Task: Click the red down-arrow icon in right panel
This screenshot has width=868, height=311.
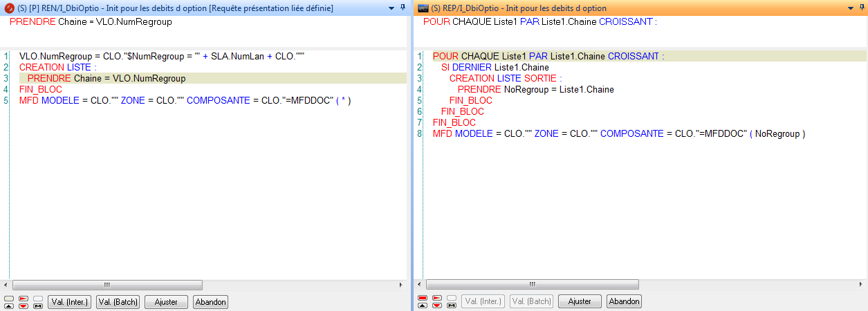Action: point(437,305)
